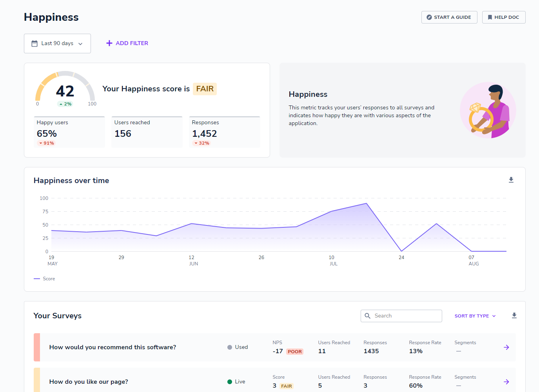The height and width of the screenshot is (392, 539).
Task: Download the Happiness over time chart
Action: coord(511,180)
